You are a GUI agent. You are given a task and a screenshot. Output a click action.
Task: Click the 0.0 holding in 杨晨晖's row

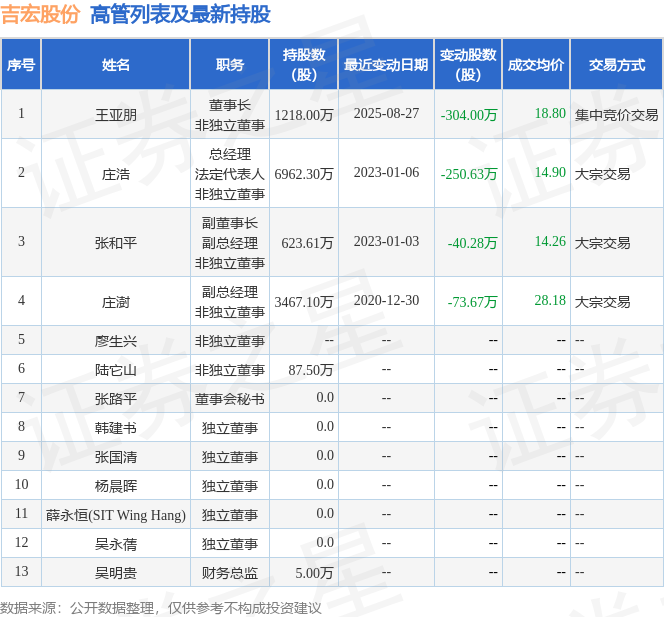325,484
